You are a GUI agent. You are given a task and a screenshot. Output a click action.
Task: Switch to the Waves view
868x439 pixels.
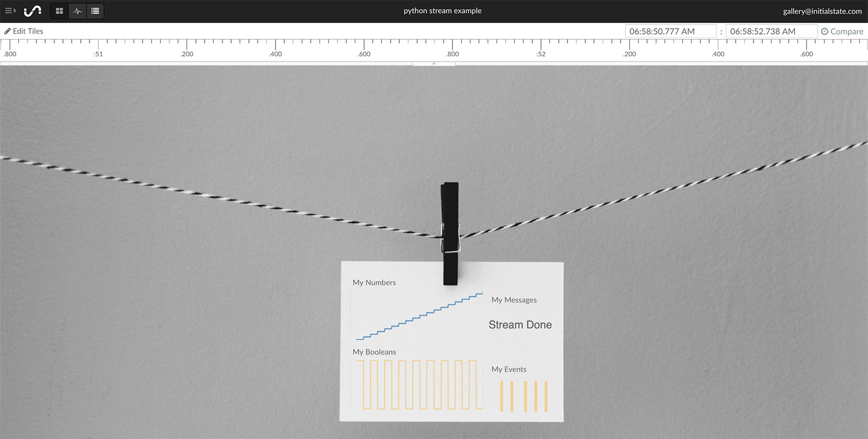[x=78, y=11]
